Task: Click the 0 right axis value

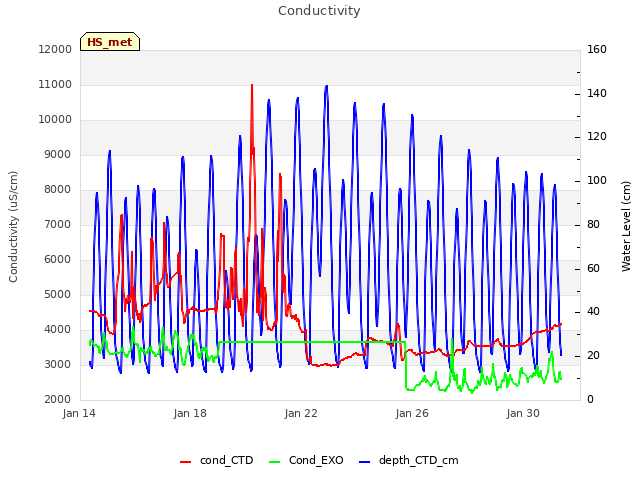Action: (590, 400)
